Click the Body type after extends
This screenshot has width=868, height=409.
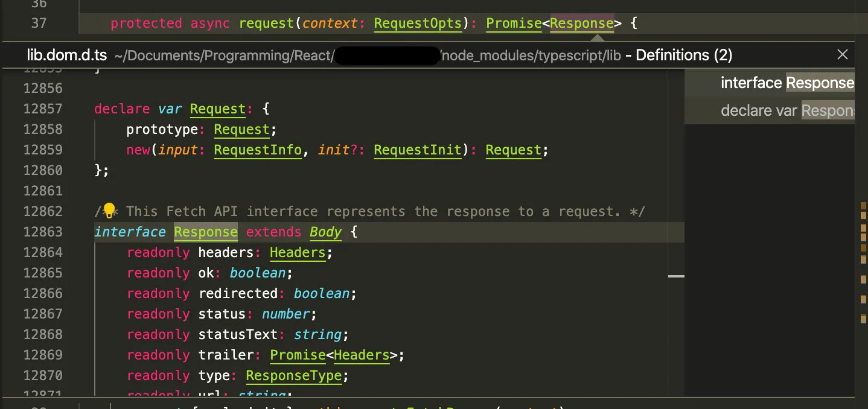(326, 232)
